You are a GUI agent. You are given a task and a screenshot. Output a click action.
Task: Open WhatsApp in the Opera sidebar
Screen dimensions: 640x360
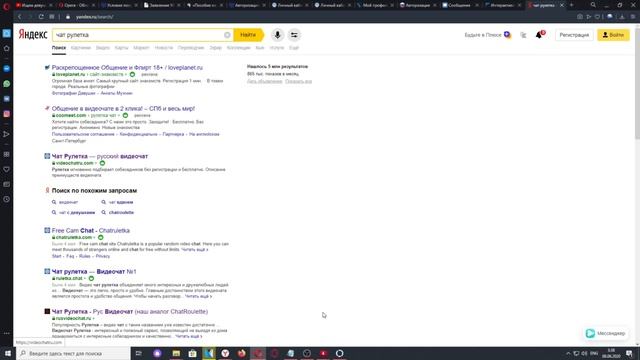pyautogui.click(x=7, y=84)
